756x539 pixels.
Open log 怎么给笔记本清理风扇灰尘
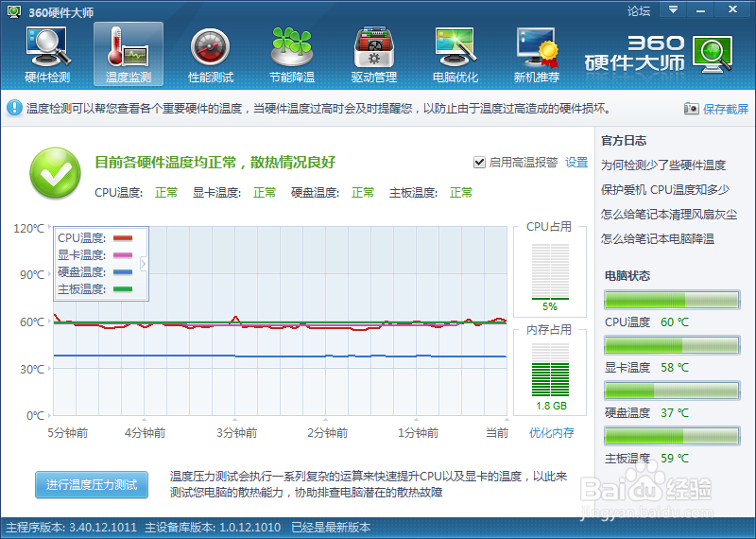tap(669, 215)
